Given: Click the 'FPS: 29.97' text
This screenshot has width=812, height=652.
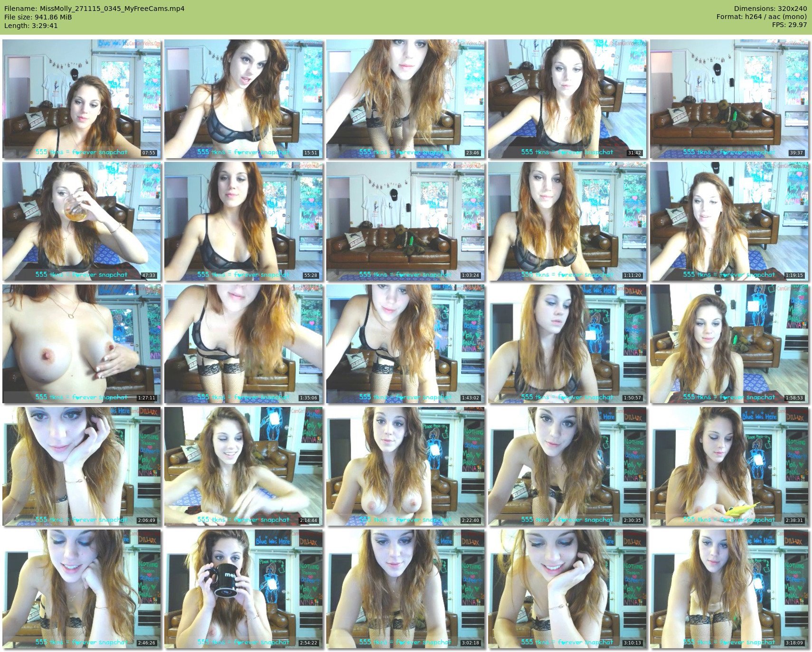Looking at the screenshot, I should click(789, 26).
